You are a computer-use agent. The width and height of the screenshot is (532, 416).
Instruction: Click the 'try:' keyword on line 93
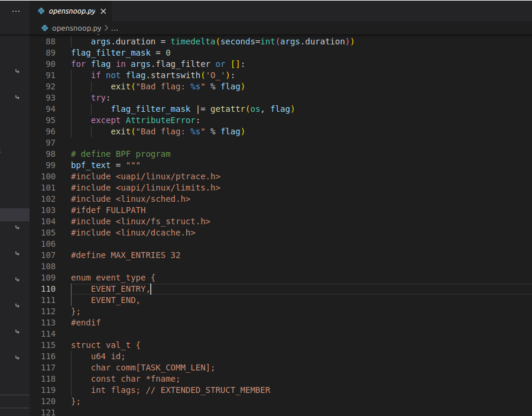(x=100, y=98)
